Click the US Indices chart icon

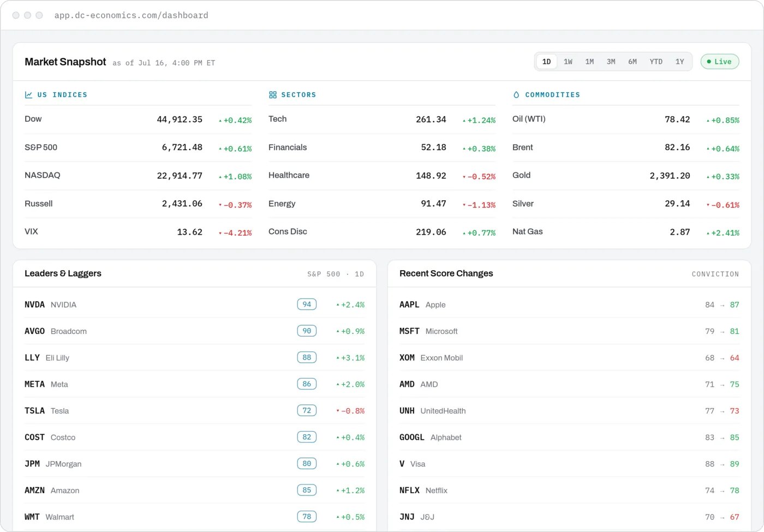click(x=28, y=95)
